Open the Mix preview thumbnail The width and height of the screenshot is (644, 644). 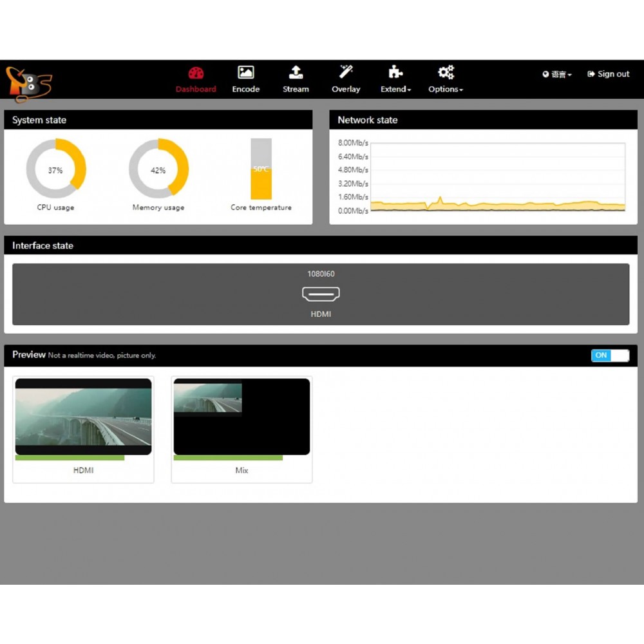[x=241, y=417]
